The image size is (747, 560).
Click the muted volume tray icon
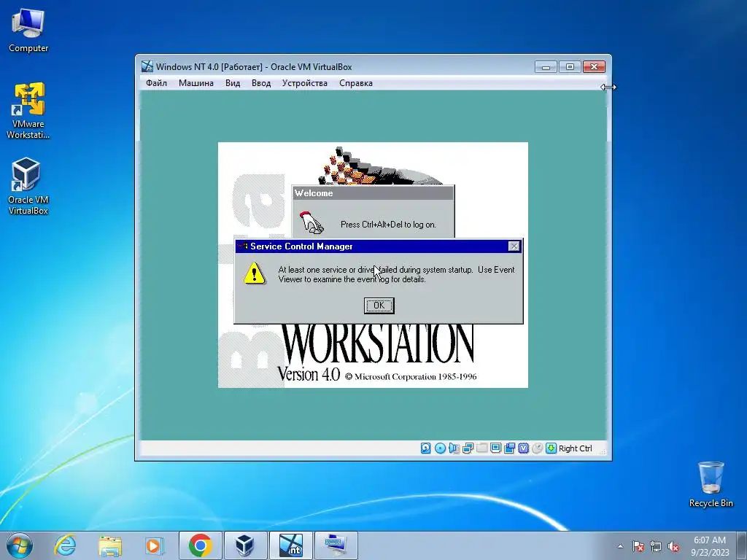tap(673, 546)
